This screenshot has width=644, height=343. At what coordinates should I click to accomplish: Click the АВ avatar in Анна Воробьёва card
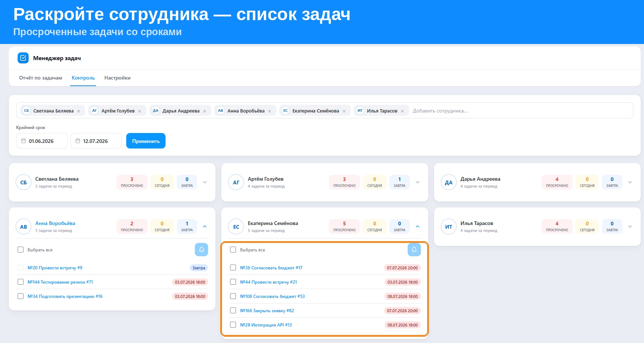click(23, 227)
